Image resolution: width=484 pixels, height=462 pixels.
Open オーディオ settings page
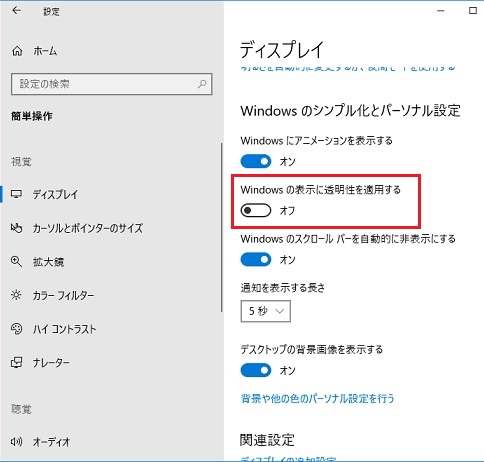51,442
